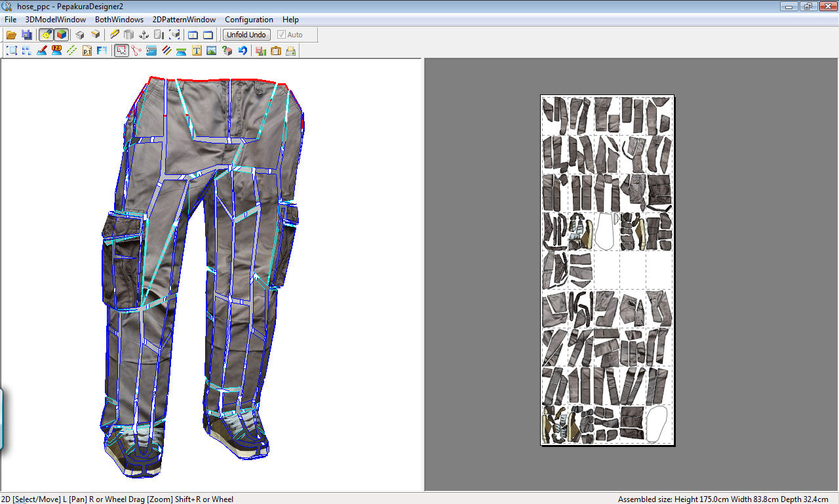Select the landscape image insert tool

click(212, 50)
